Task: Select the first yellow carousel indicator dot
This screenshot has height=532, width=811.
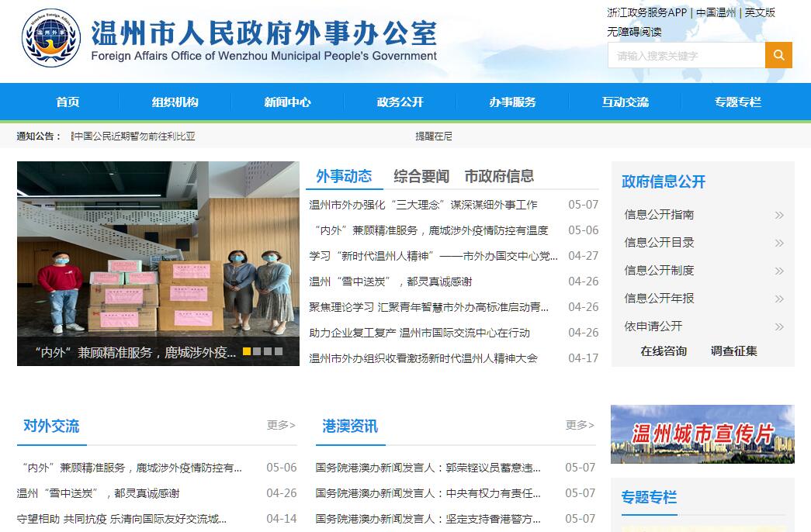Action: [x=247, y=351]
